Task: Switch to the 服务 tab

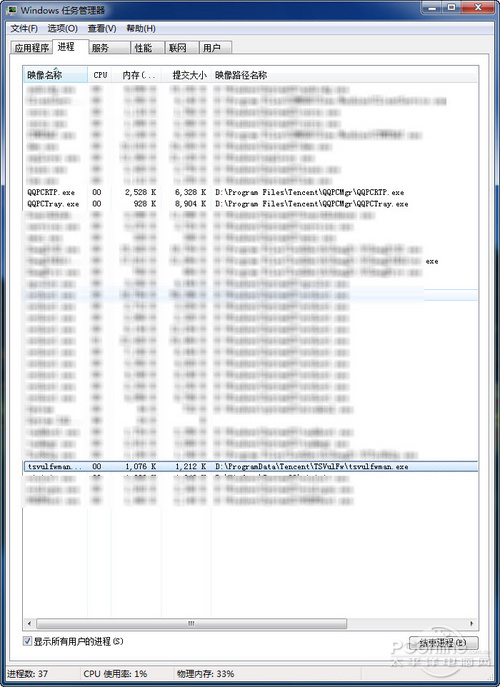Action: [x=110, y=48]
